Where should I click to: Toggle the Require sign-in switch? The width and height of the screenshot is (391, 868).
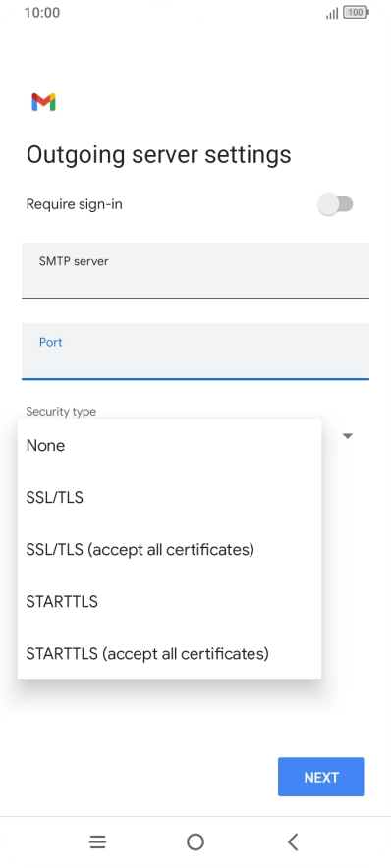pos(335,204)
